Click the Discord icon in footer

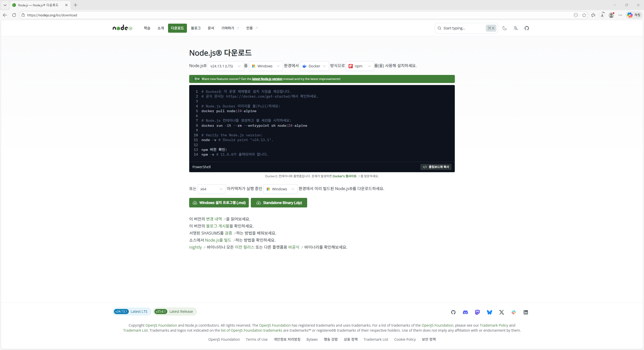coord(465,312)
